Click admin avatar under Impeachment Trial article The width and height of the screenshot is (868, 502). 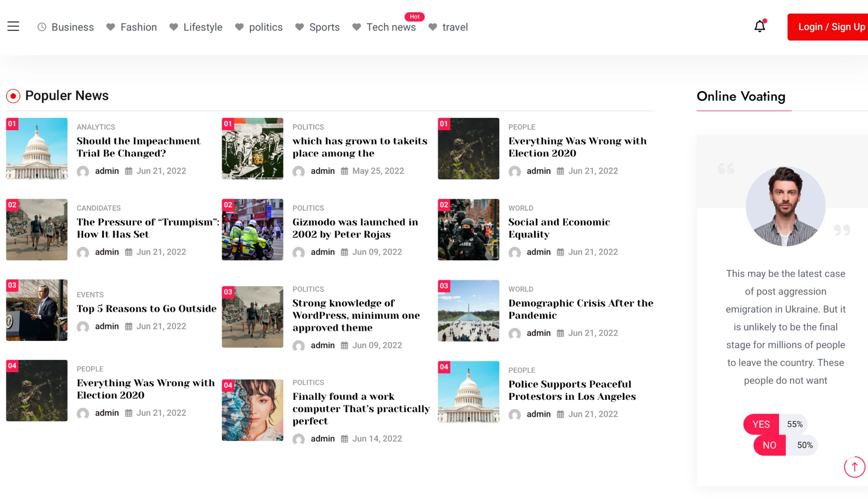(83, 171)
